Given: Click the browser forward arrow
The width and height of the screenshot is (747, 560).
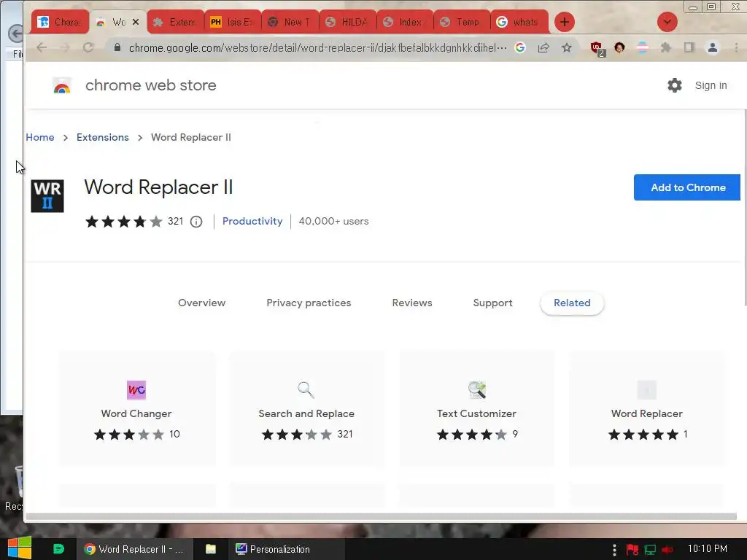Looking at the screenshot, I should (65, 47).
